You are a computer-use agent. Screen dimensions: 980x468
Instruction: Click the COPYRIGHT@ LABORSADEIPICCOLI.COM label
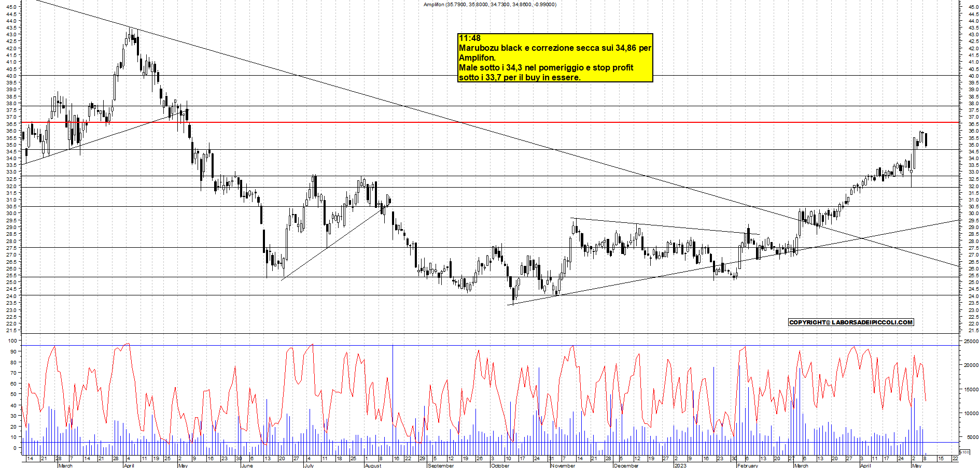coord(851,322)
